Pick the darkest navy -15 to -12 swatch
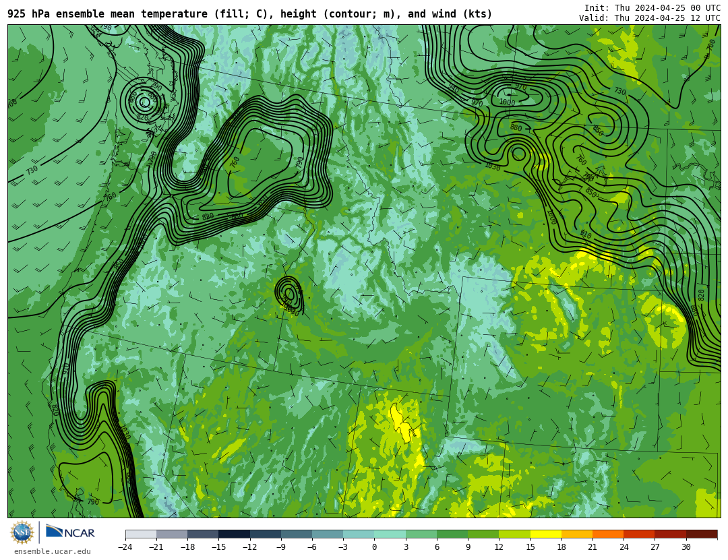This screenshot has width=728, height=560. click(235, 534)
